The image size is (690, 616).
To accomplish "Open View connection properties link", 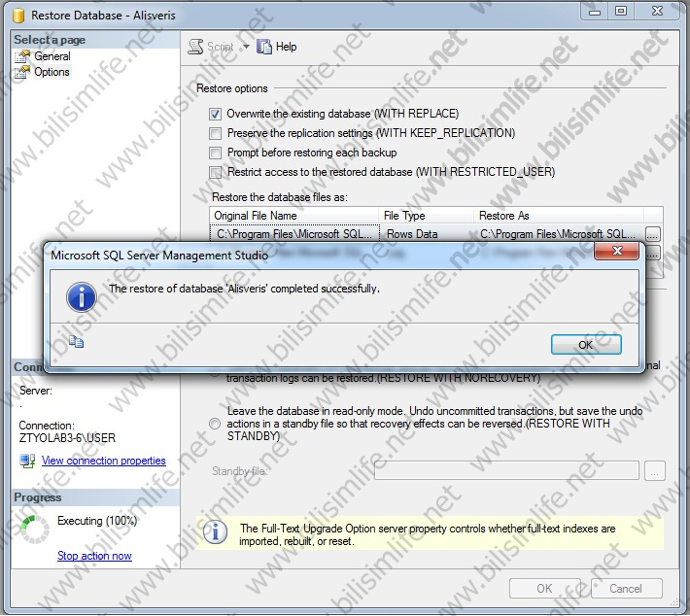I will coord(103,461).
